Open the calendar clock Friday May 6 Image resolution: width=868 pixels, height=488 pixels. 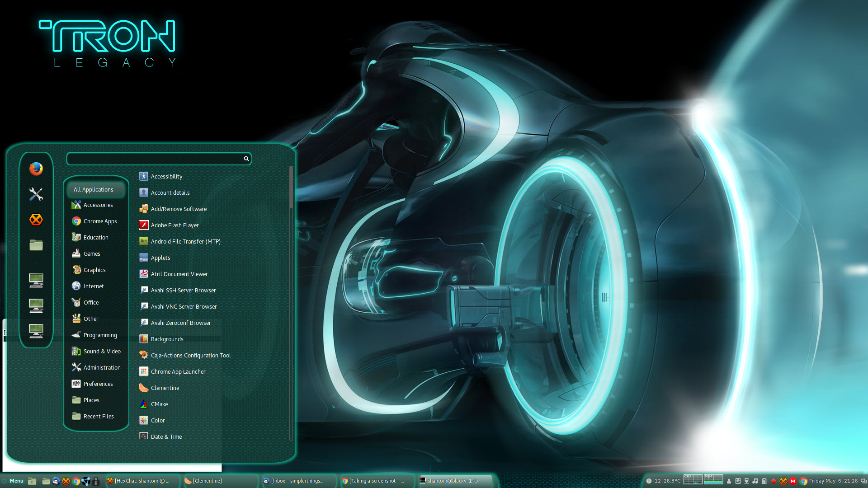point(833,481)
